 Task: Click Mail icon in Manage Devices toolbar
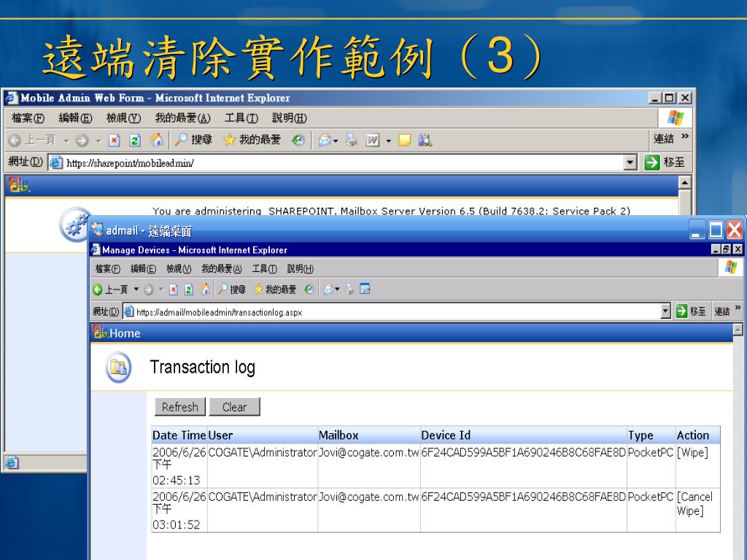[x=328, y=289]
